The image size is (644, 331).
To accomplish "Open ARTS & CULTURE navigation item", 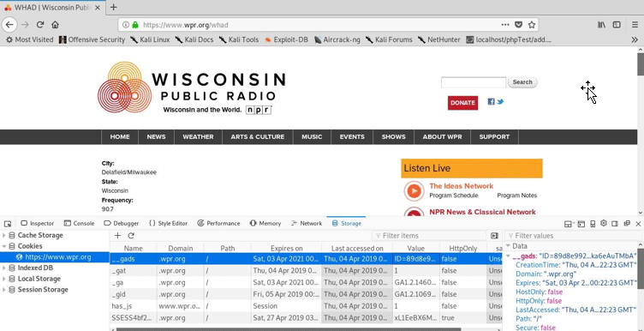I will (x=258, y=137).
